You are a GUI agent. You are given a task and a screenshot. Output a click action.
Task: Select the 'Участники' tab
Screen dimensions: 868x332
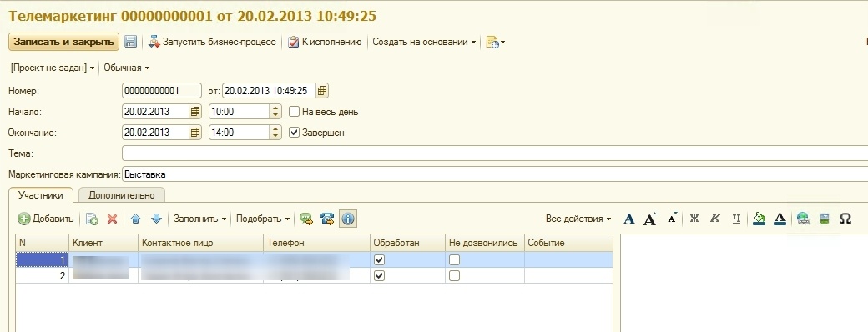(x=41, y=195)
